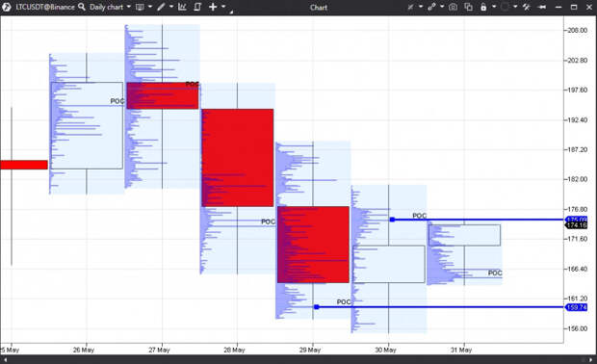Click the 171.60 price axis label
Viewport: 597px width, 364px height.
[x=577, y=239]
